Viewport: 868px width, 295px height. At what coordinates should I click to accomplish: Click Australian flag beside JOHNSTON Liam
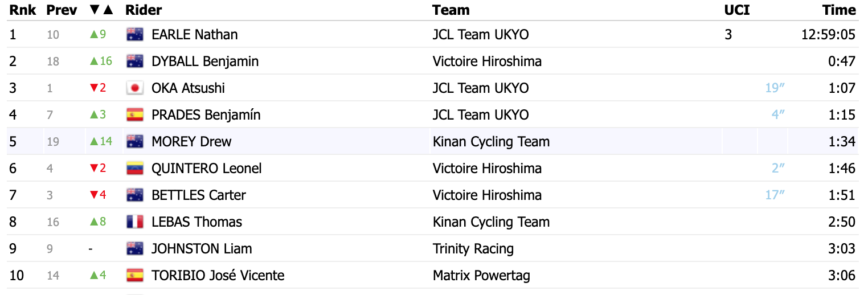tap(134, 248)
